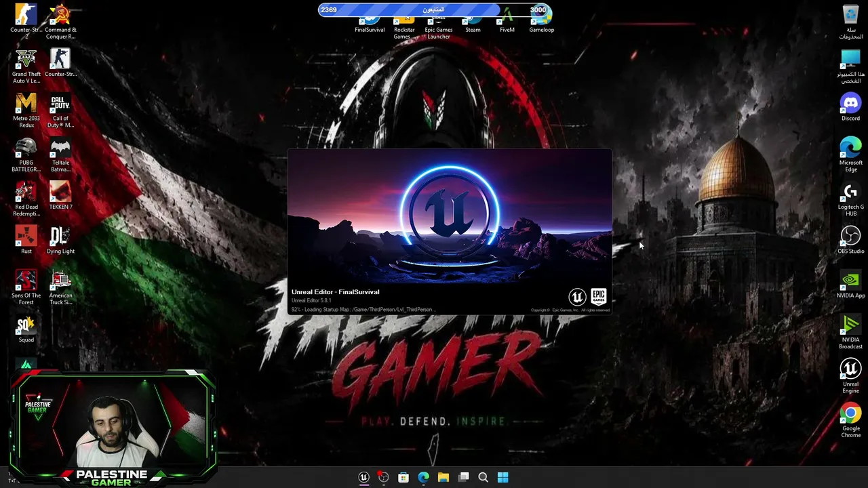Click the Telltale Batman desktop icon
This screenshot has width=868, height=488.
pos(60,155)
